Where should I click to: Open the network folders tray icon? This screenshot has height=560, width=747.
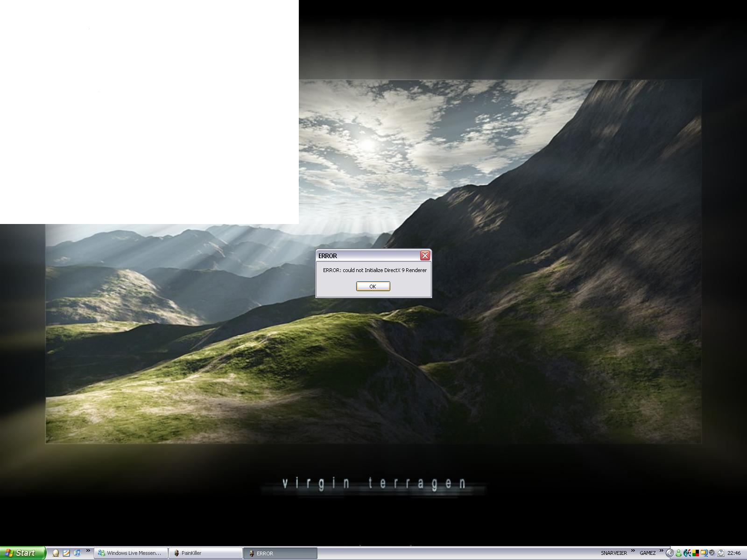pos(704,553)
